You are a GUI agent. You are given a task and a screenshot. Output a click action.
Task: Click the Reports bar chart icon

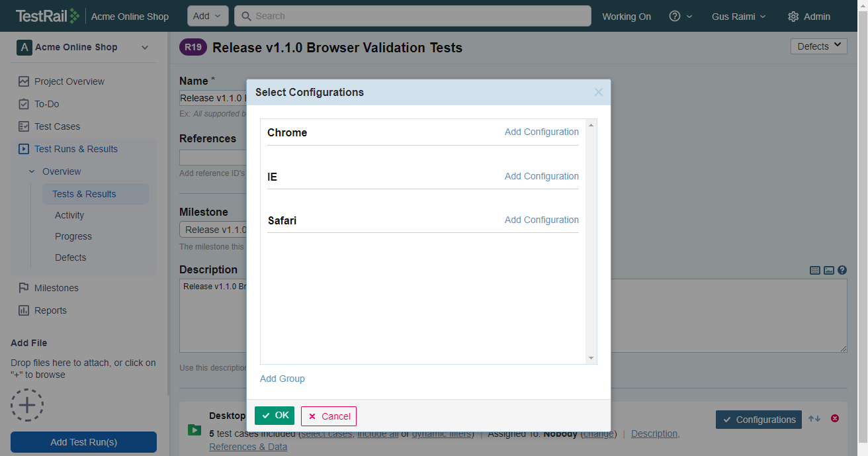24,310
